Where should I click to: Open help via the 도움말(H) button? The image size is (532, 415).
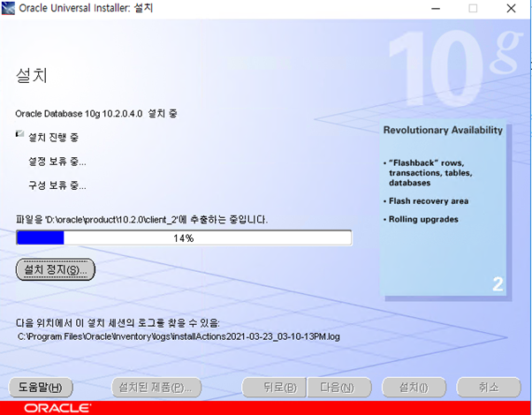[41, 388]
